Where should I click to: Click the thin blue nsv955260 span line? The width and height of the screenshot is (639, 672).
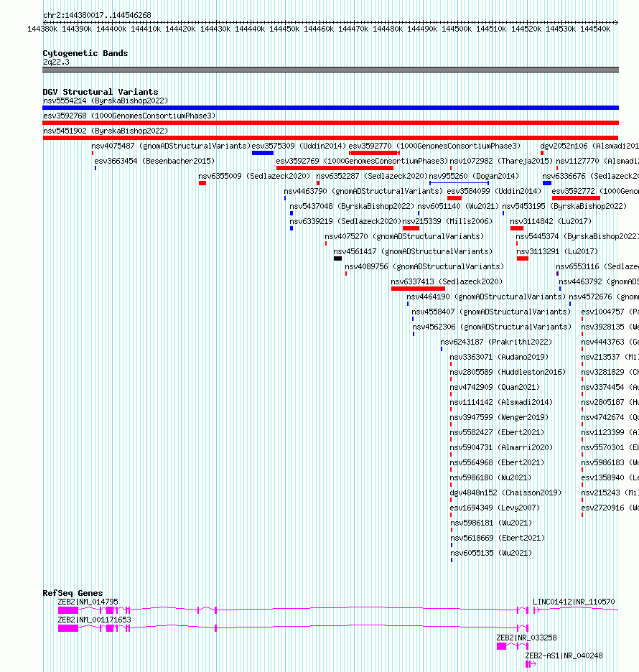(x=459, y=183)
